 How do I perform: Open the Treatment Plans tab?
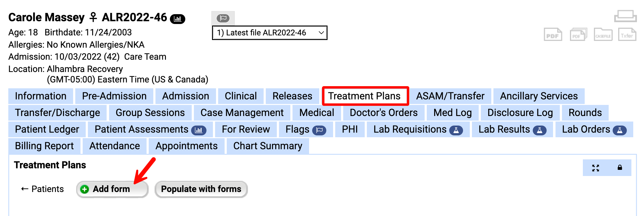coord(364,96)
